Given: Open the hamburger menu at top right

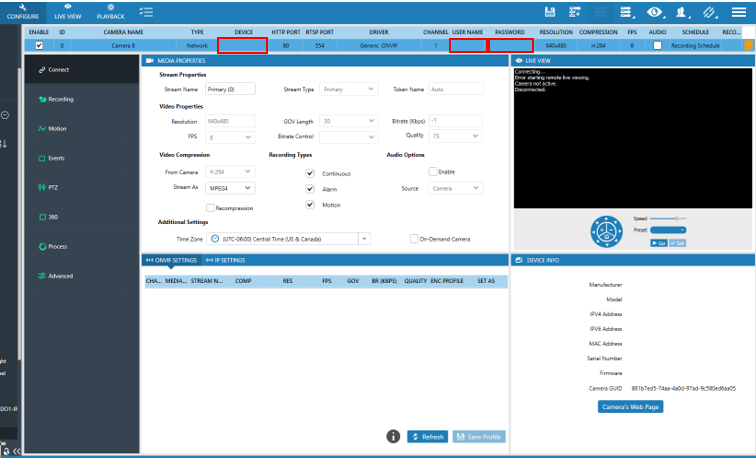Looking at the screenshot, I should (736, 11).
